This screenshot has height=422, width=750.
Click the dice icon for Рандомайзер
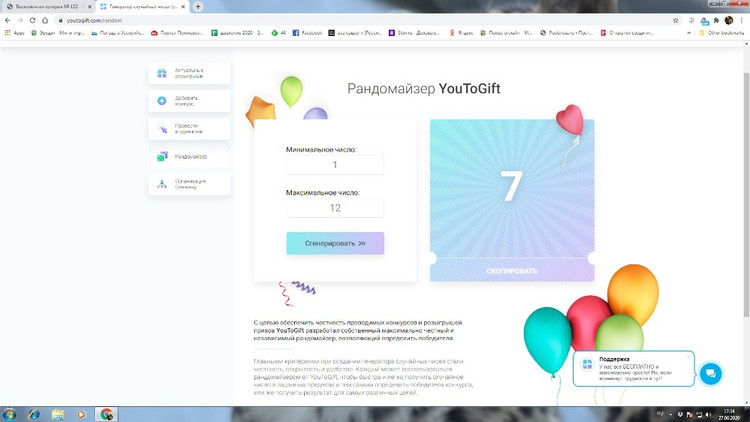coord(162,157)
